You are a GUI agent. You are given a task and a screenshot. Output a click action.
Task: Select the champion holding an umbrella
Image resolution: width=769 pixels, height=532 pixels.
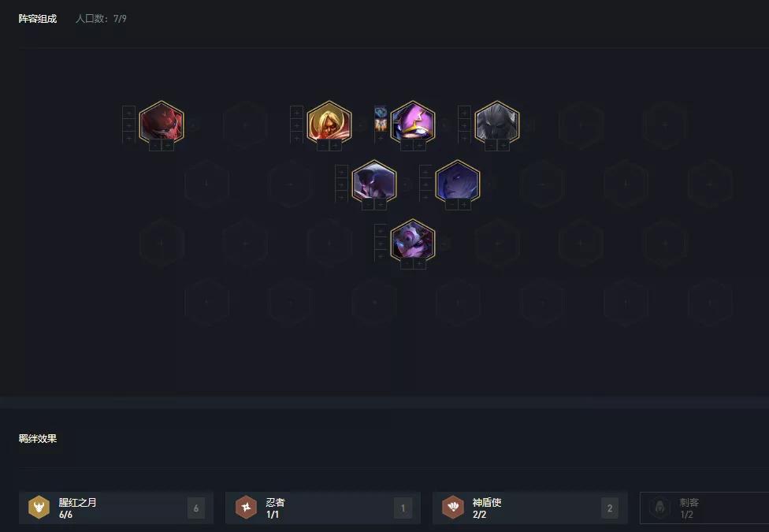[x=374, y=181]
